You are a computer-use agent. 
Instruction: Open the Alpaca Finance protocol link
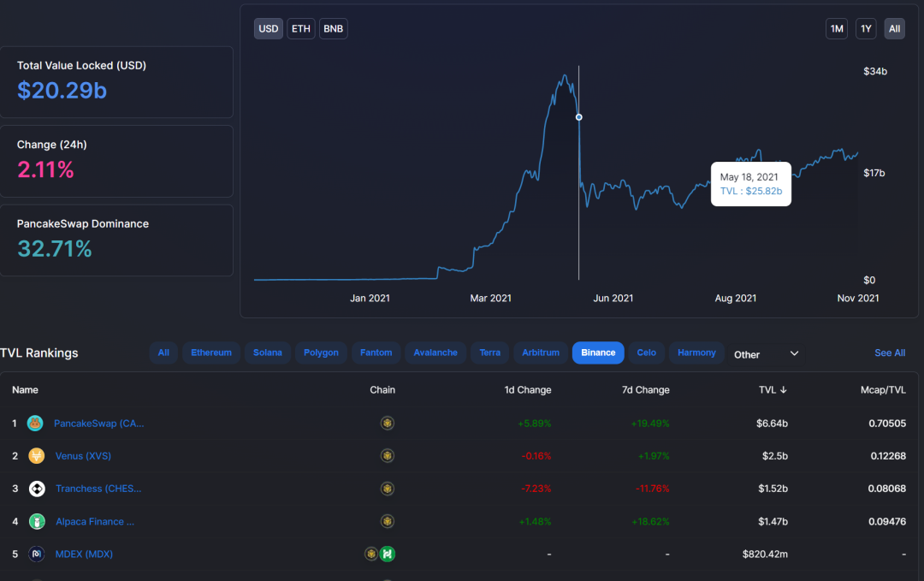pyautogui.click(x=95, y=521)
